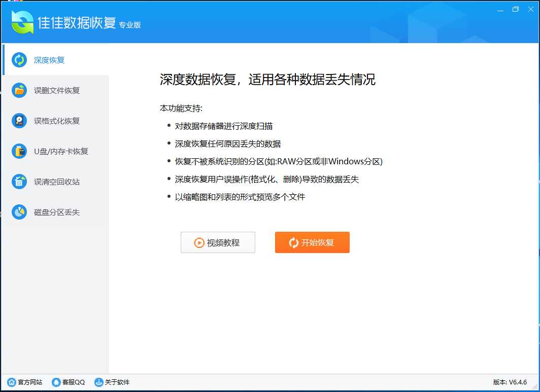540x392 pixels.
Task: Click bullet text 对数据存储器进行深度扫描
Action: [224, 126]
